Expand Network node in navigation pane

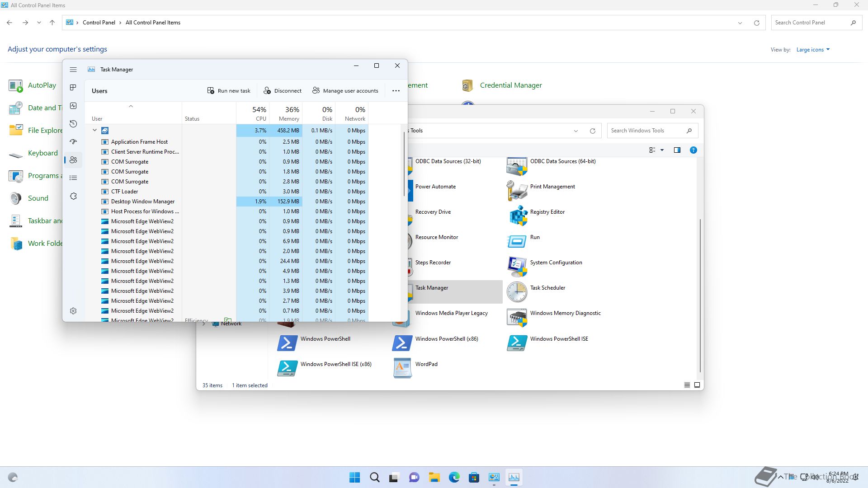[x=204, y=324]
